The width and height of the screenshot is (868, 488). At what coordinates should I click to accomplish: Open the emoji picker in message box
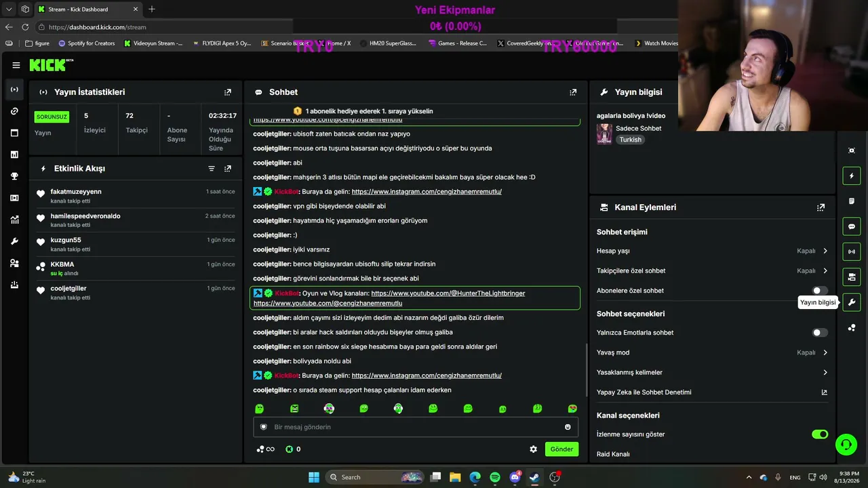tap(568, 427)
